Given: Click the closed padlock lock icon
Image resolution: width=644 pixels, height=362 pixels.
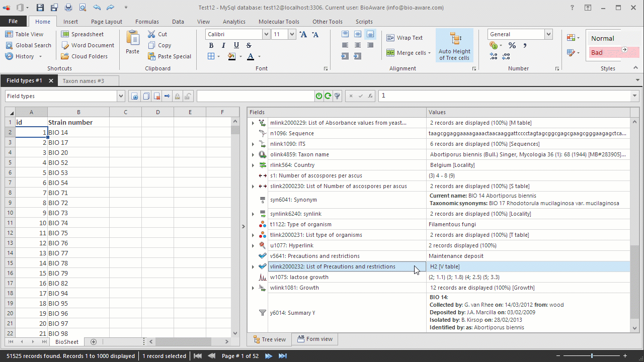Looking at the screenshot, I should [178, 96].
